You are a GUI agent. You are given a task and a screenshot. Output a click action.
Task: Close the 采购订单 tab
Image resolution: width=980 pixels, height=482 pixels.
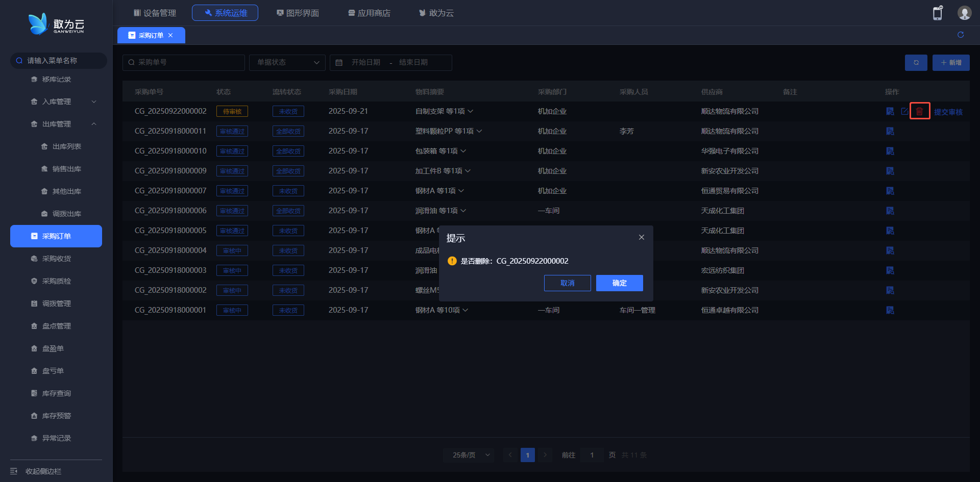point(170,35)
